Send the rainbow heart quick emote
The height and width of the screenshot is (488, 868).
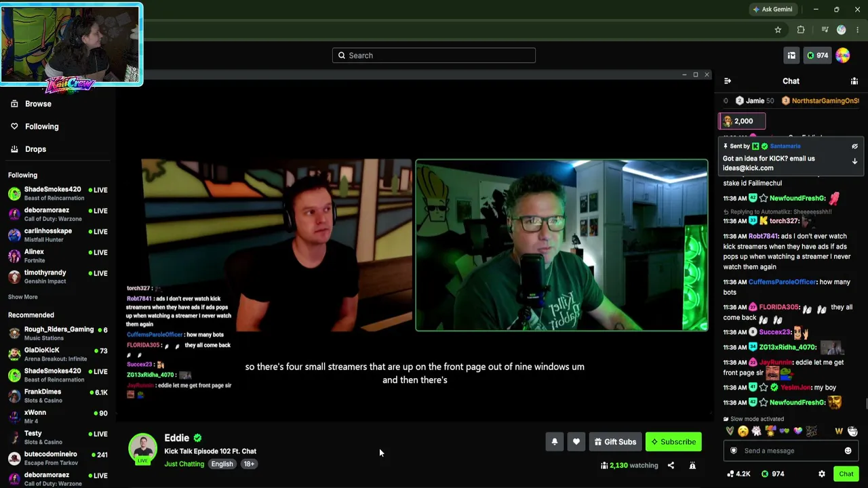pyautogui.click(x=797, y=431)
